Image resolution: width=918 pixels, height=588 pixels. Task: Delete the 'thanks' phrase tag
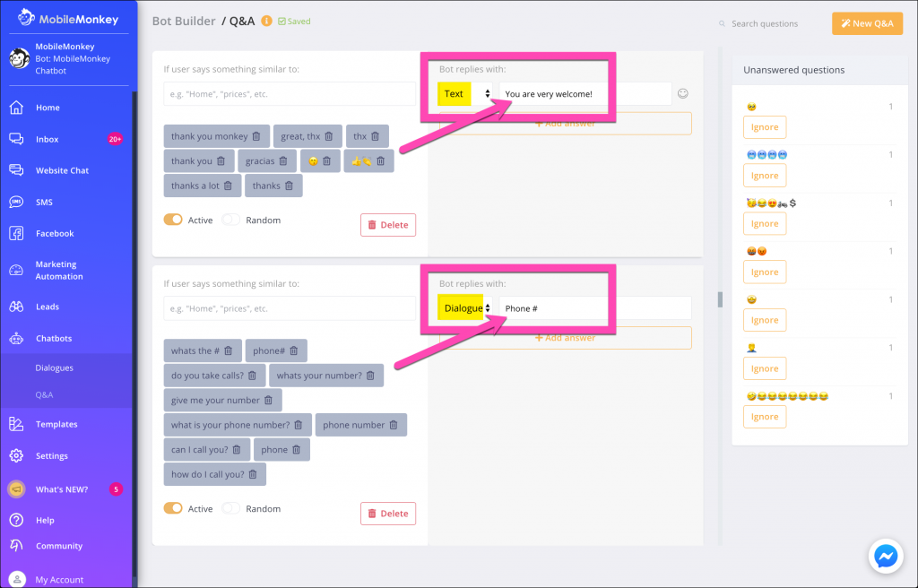(290, 186)
